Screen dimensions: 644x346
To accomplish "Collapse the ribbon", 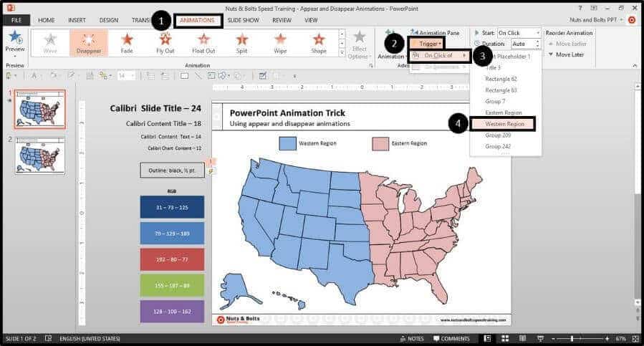I will (635, 65).
